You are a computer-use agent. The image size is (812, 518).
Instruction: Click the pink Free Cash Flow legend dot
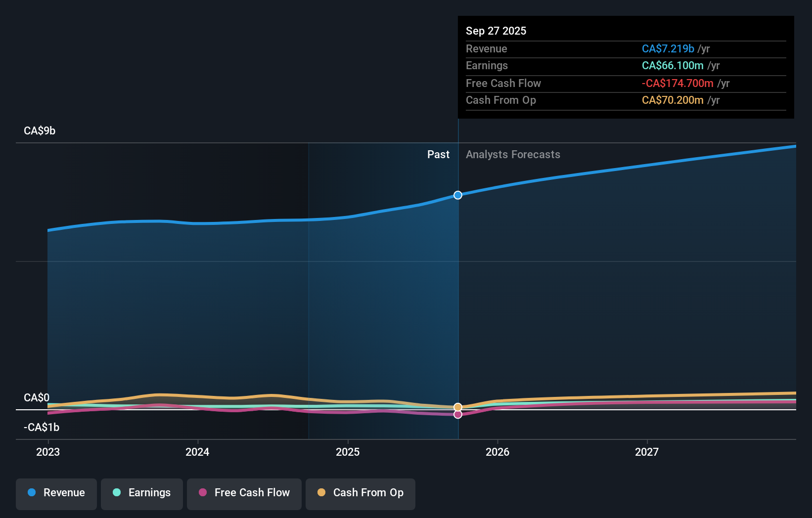[203, 493]
